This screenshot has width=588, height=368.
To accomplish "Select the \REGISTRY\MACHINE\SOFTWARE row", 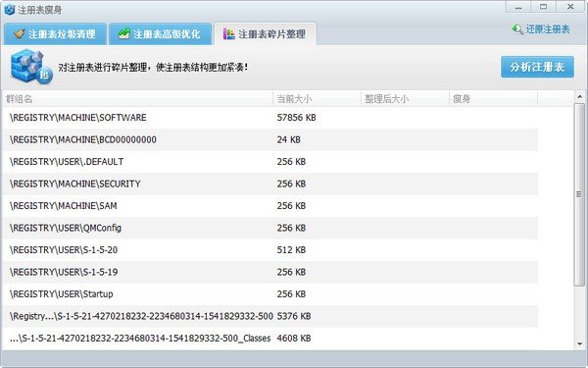I will pyautogui.click(x=270, y=118).
